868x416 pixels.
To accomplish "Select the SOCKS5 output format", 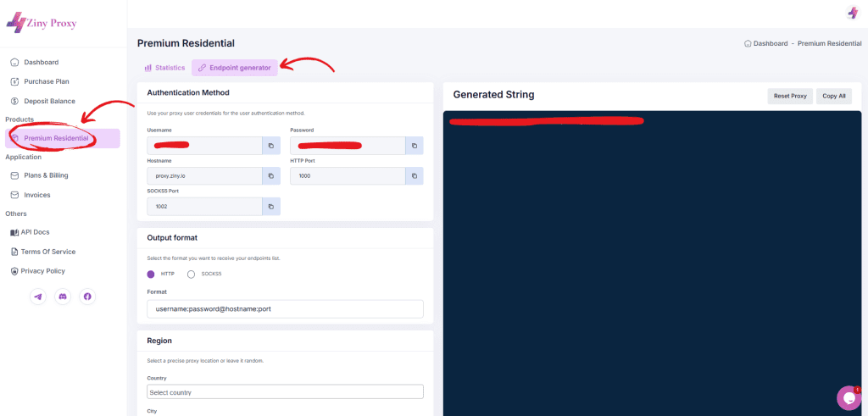I will tap(191, 274).
